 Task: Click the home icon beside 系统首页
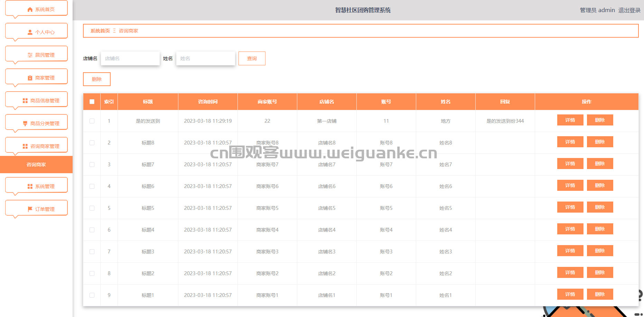tap(30, 10)
